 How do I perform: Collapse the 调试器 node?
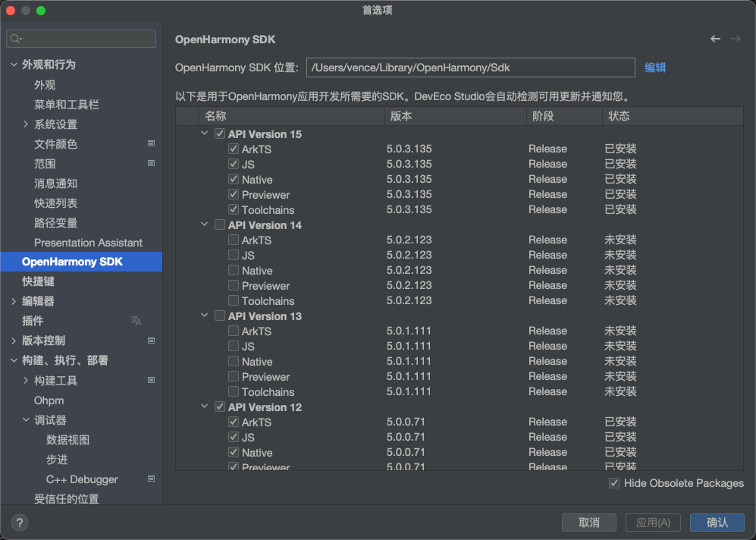click(x=26, y=420)
